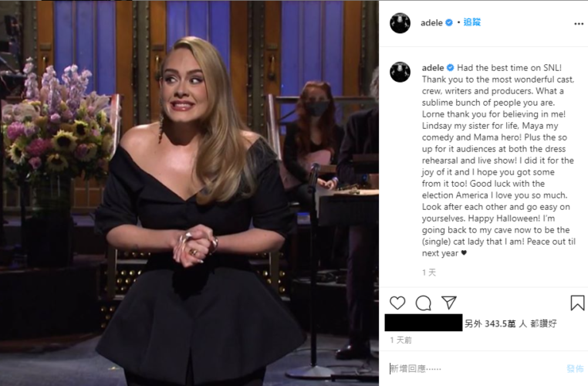
Task: Click the 1 天 caption timestamp
Action: (429, 273)
